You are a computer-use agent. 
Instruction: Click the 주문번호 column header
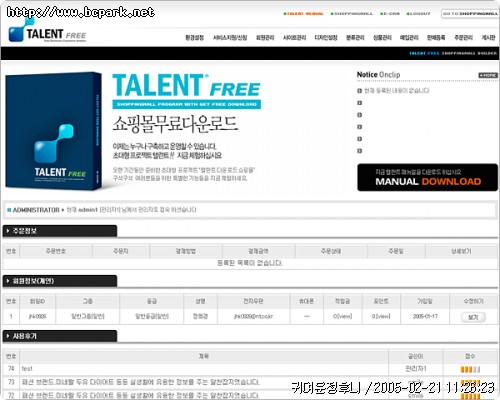[x=56, y=251]
